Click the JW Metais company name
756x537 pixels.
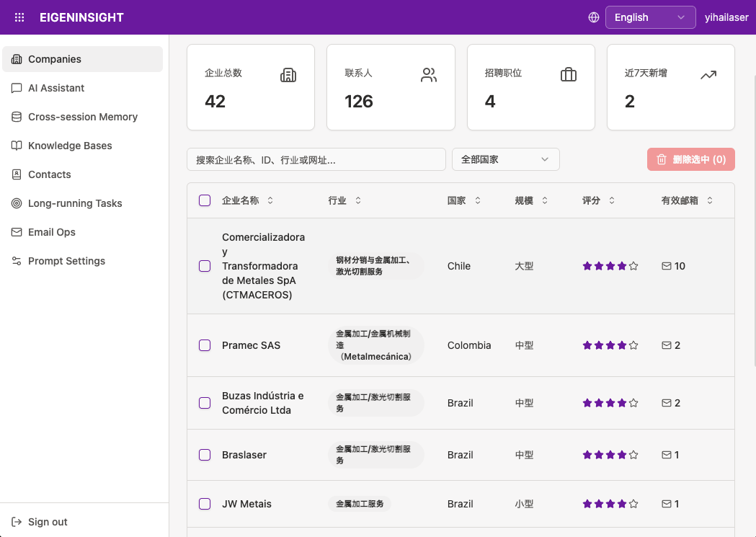tap(247, 505)
